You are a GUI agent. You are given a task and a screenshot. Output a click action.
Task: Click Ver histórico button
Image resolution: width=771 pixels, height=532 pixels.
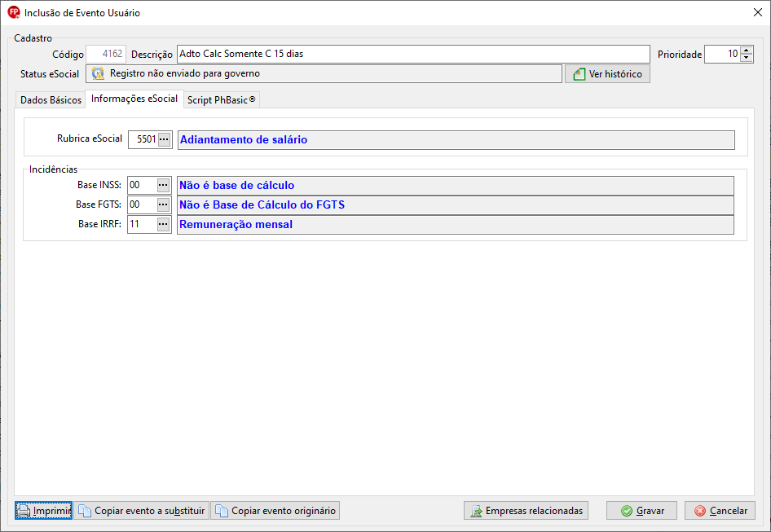607,74
